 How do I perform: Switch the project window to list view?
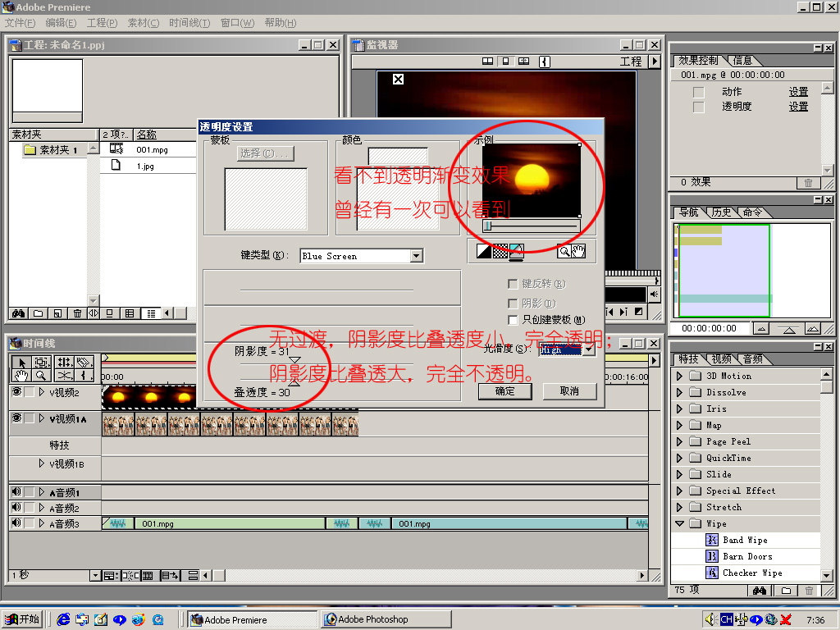click(152, 313)
